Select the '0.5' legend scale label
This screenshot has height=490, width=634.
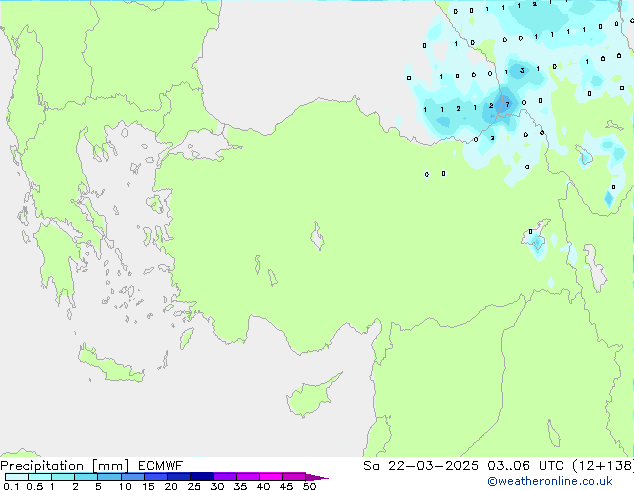[x=34, y=486]
